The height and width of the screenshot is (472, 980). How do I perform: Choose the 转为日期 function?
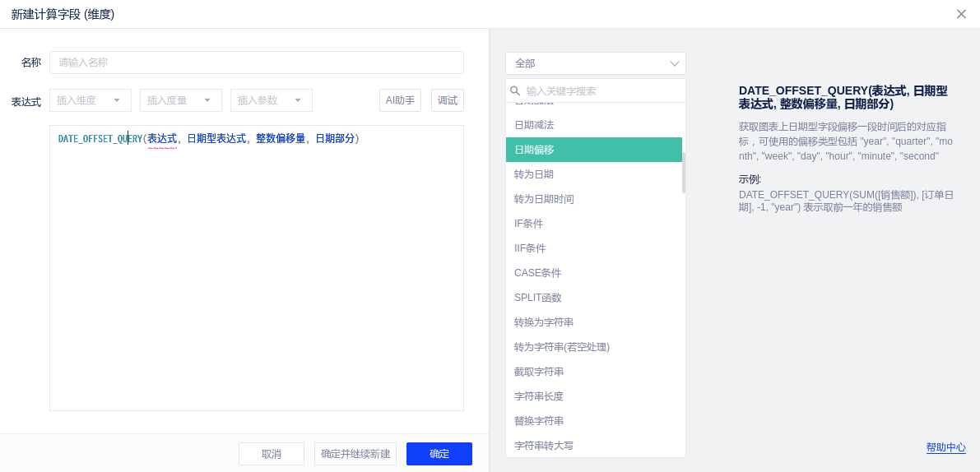click(x=534, y=174)
